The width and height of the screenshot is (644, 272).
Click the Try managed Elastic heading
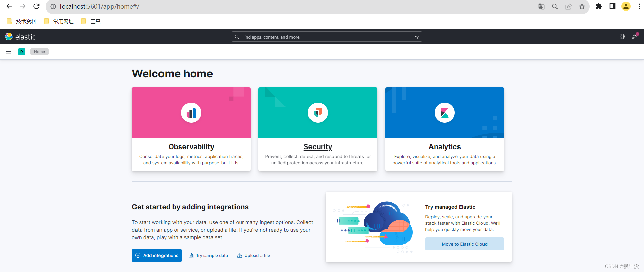point(450,207)
